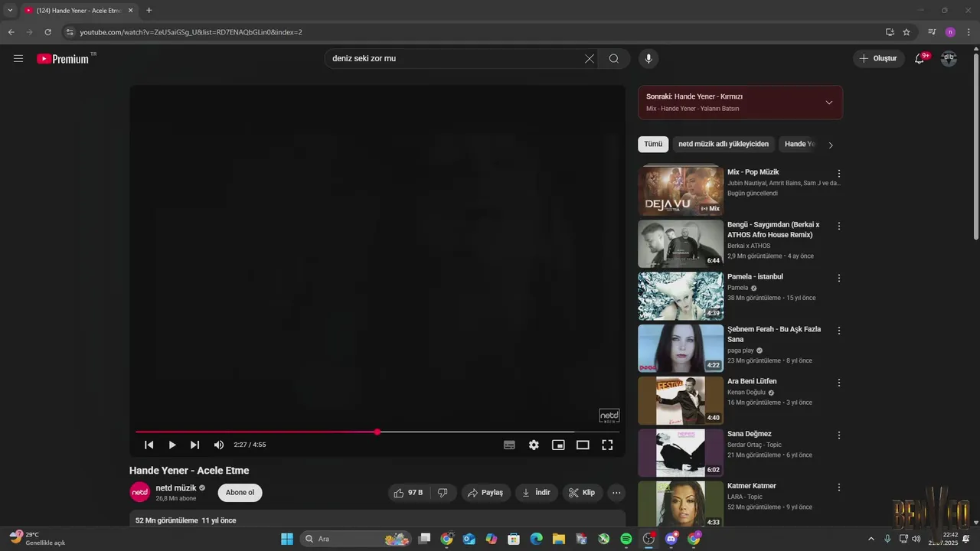980x551 pixels.
Task: Select the Tümü filter chip
Action: pos(653,144)
